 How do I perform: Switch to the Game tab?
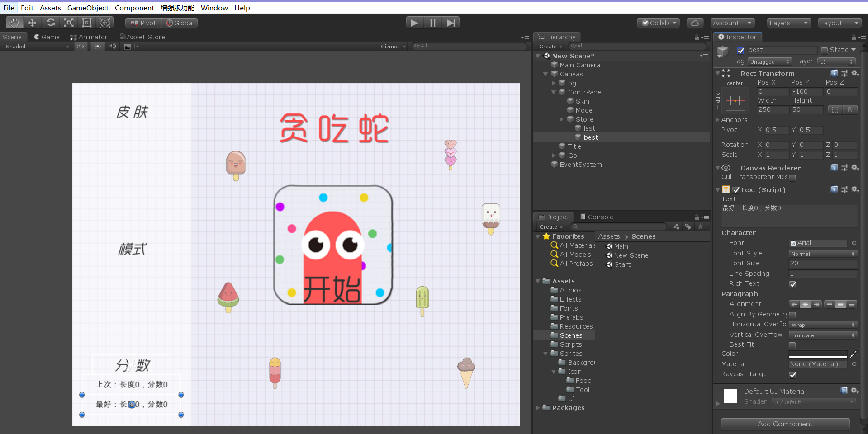point(47,37)
